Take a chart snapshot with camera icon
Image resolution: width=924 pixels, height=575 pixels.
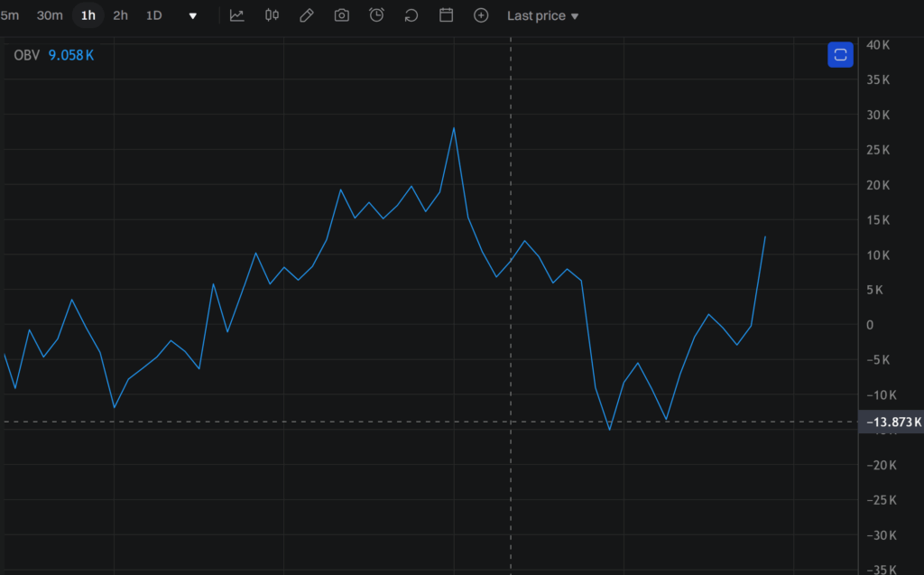pyautogui.click(x=341, y=15)
